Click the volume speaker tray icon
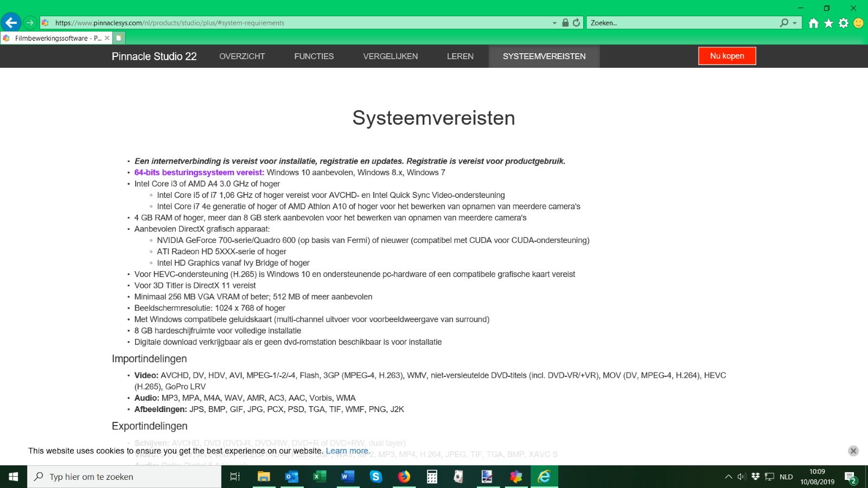This screenshot has height=488, width=868. click(x=742, y=477)
